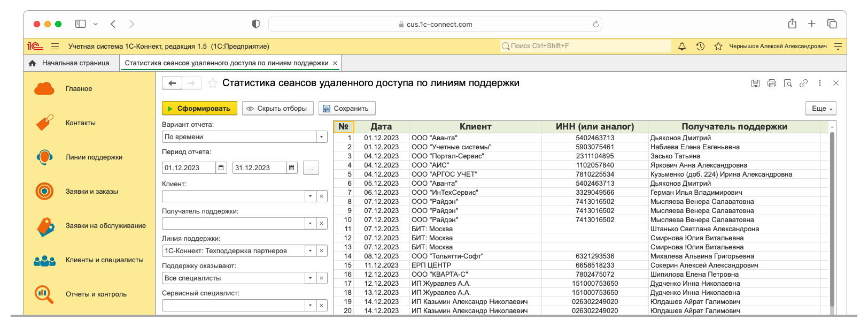This screenshot has height=327, width=868.
Task: Open start date calendar picker
Action: click(221, 168)
